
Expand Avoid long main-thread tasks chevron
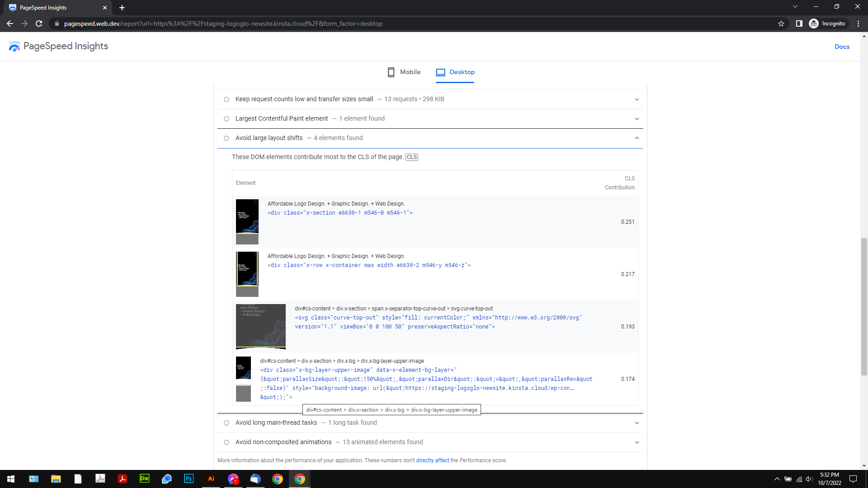click(637, 423)
